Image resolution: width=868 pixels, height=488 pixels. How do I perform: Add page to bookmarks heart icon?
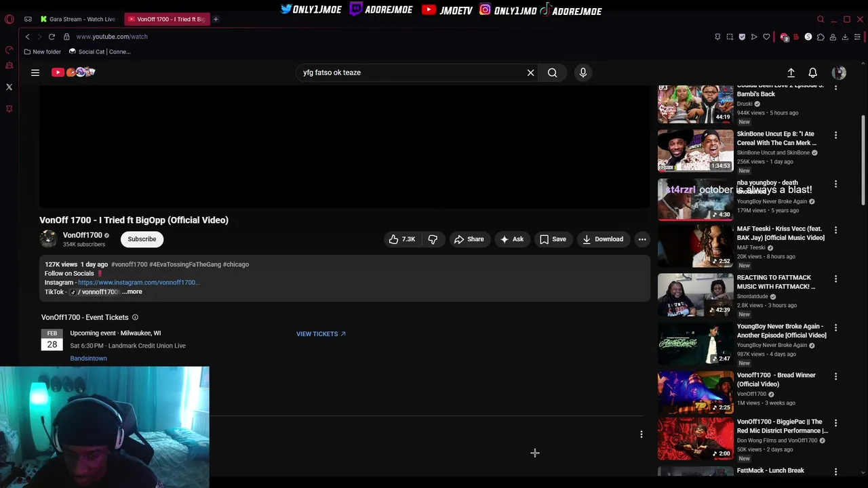click(766, 37)
